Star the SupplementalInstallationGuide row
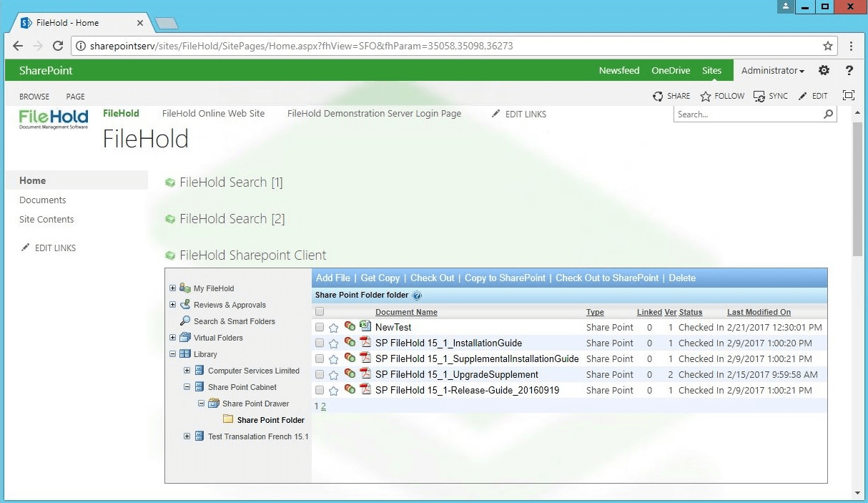 tap(333, 359)
